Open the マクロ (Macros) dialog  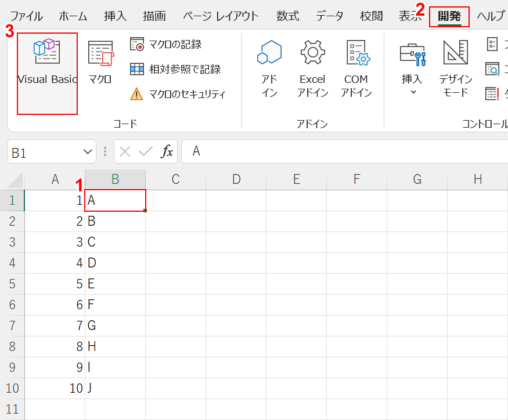coord(100,64)
